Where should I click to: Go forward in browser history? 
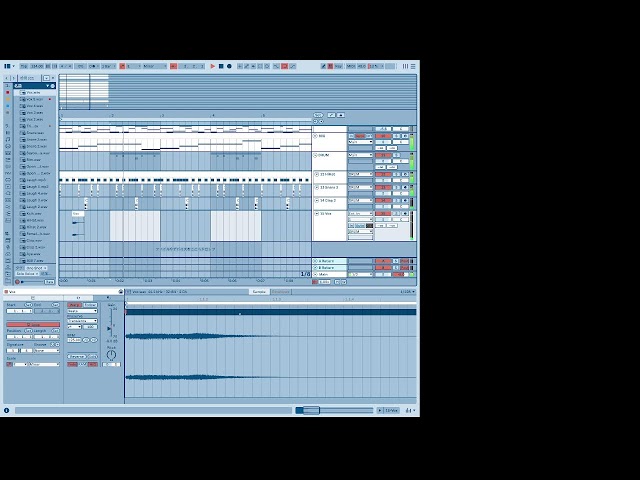13,78
